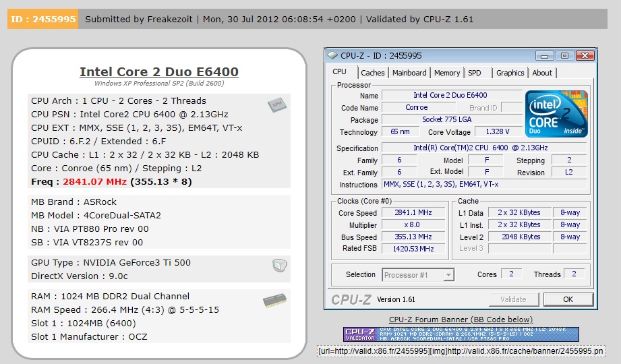Click the Windows XP Professional SP2 subtitle
This screenshot has height=364, width=621.
pos(159,84)
